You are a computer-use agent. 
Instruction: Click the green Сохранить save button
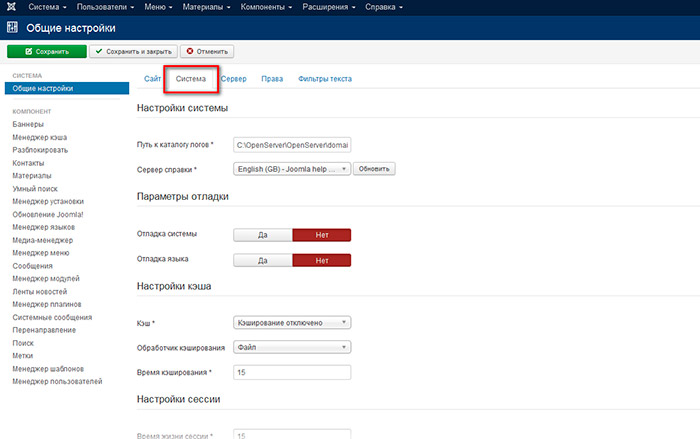pyautogui.click(x=46, y=51)
